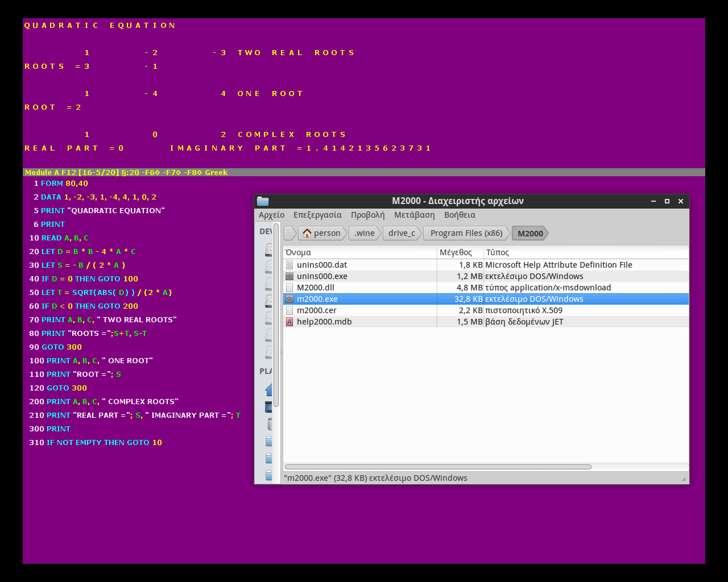
Task: Click the root breadcrumb button before person
Action: (x=289, y=233)
